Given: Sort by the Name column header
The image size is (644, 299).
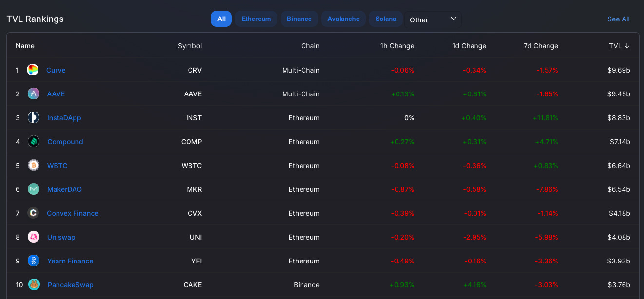Looking at the screenshot, I should (25, 46).
